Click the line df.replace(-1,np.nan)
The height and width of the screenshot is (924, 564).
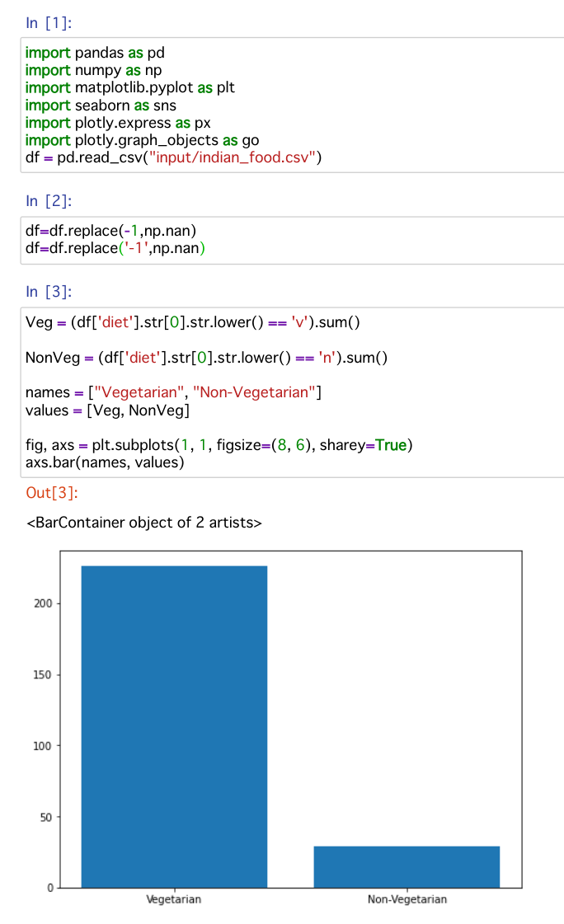110,231
